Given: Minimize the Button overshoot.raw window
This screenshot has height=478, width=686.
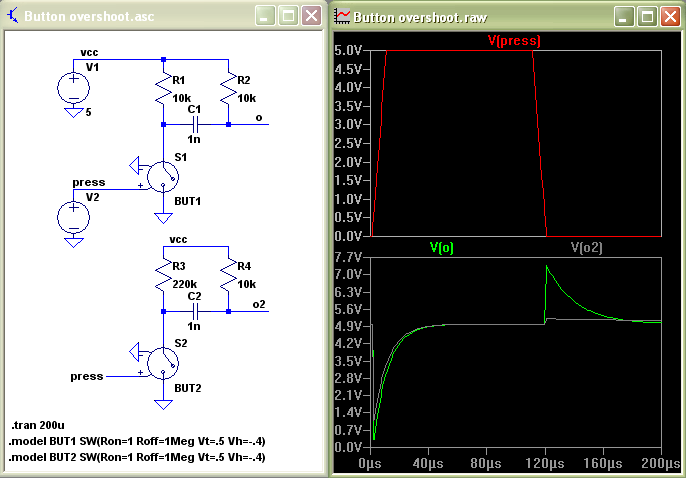Looking at the screenshot, I should click(x=624, y=17).
